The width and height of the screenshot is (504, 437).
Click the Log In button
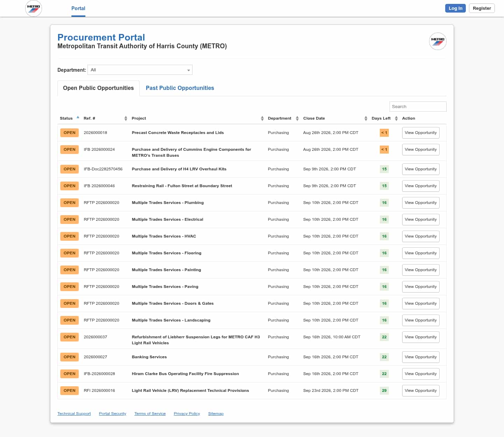[x=455, y=8]
